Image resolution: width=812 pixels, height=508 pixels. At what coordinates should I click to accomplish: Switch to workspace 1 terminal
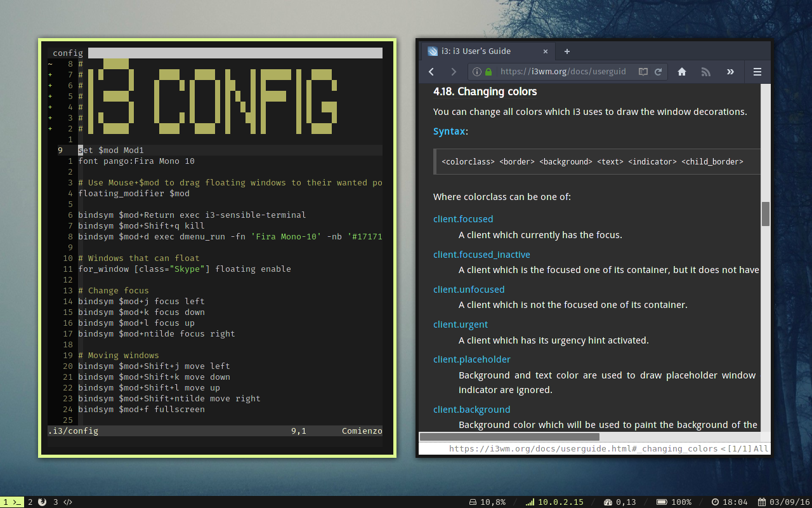click(12, 502)
